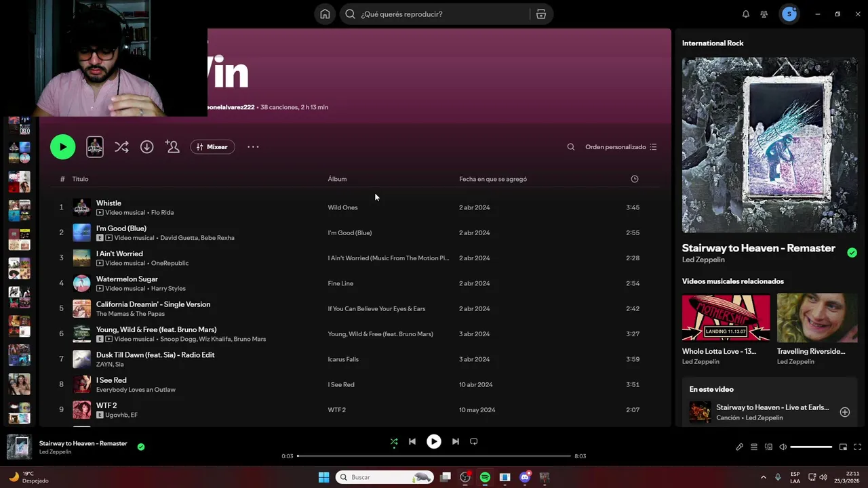
Task: Open Spotify icon in taskbar
Action: [x=485, y=477]
